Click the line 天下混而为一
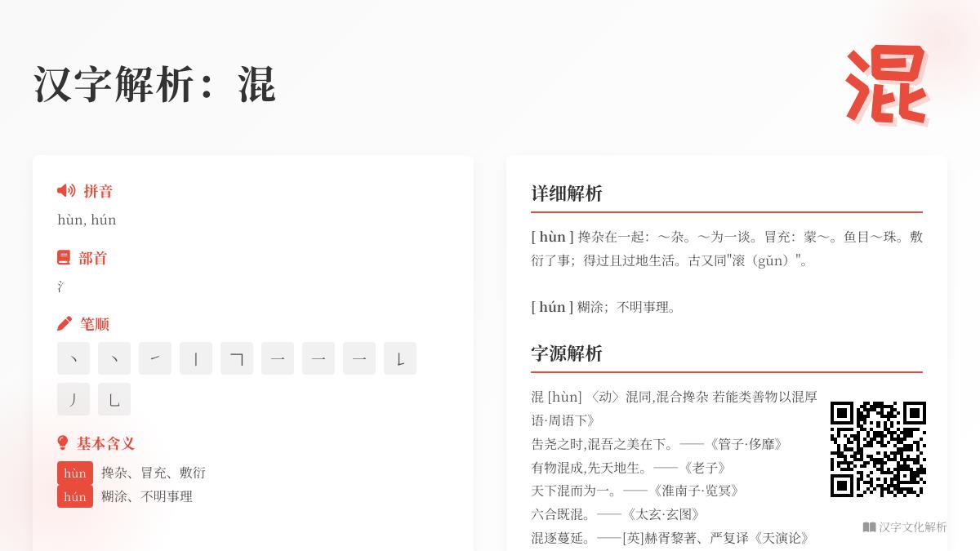Screen dimensions: 980x551 pos(635,491)
